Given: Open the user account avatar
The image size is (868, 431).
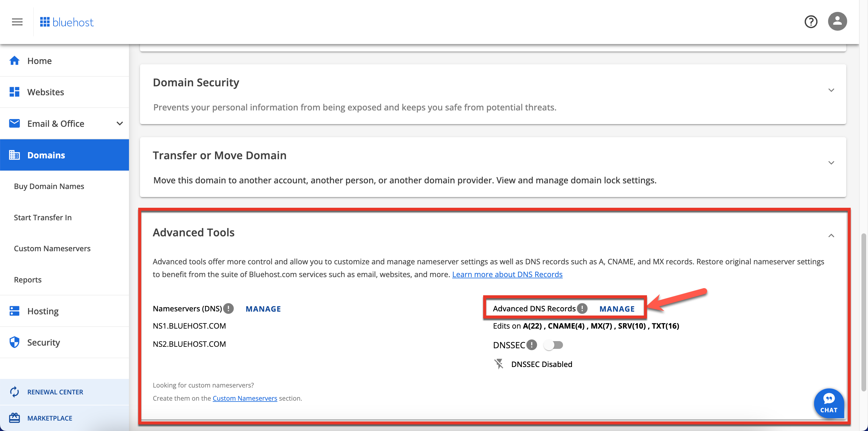Looking at the screenshot, I should tap(838, 21).
